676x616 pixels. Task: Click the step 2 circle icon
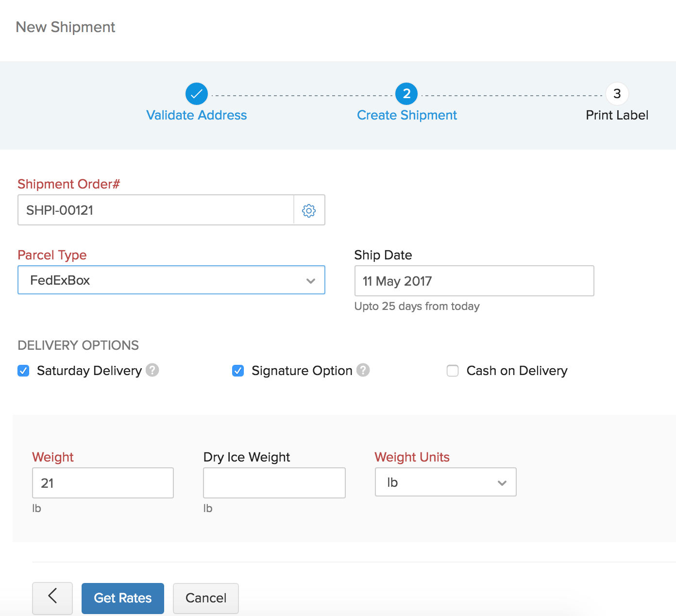pos(406,94)
